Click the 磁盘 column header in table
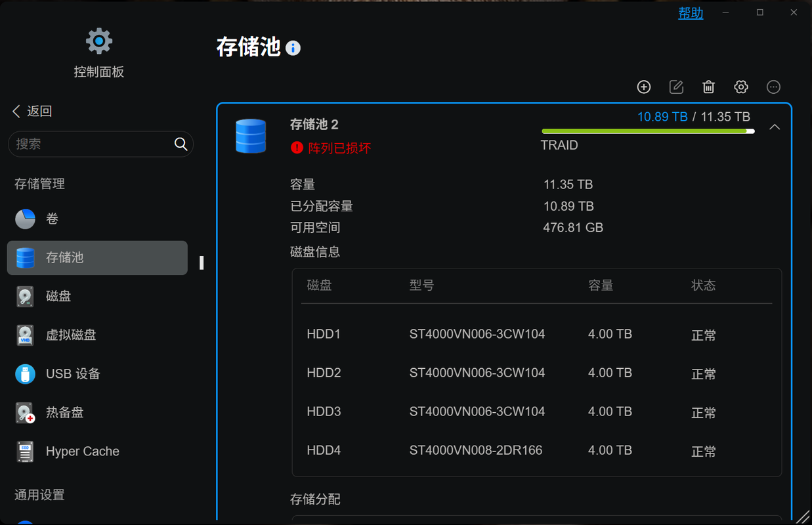The width and height of the screenshot is (812, 525). tap(319, 285)
